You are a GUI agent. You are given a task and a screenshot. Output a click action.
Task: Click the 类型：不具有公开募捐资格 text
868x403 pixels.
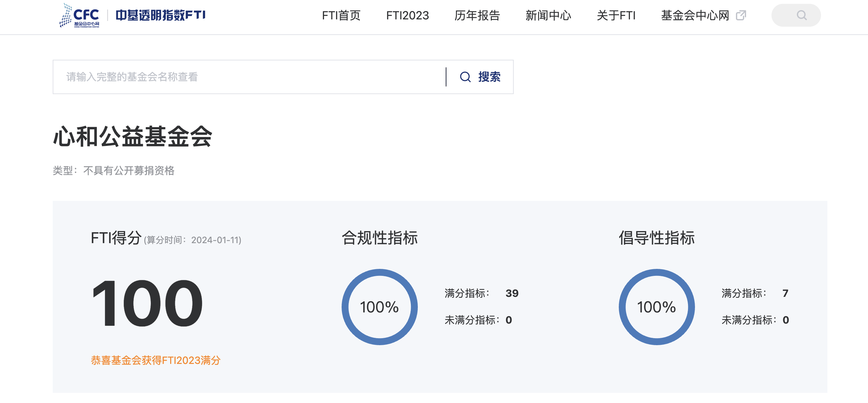[x=114, y=171]
